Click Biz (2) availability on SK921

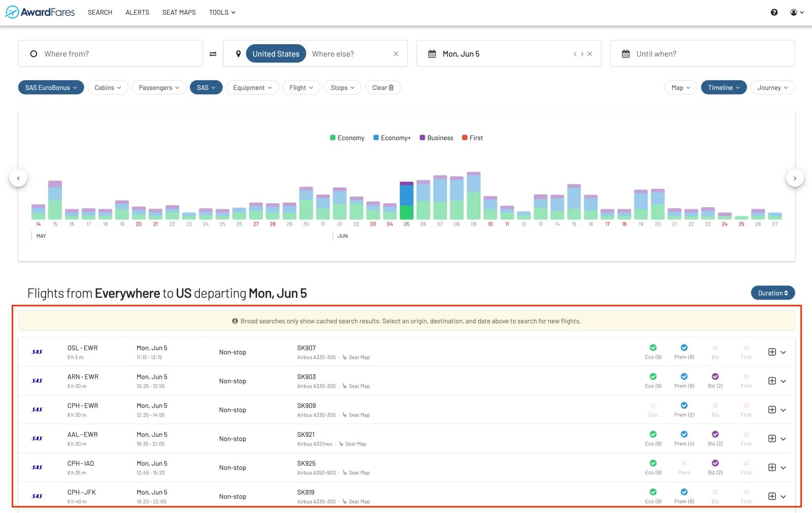[715, 439]
